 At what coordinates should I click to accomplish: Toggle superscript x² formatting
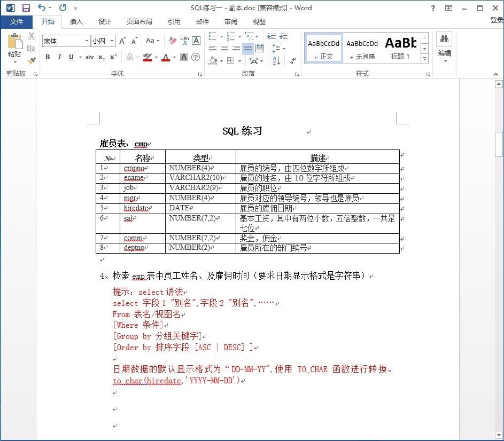[x=113, y=57]
